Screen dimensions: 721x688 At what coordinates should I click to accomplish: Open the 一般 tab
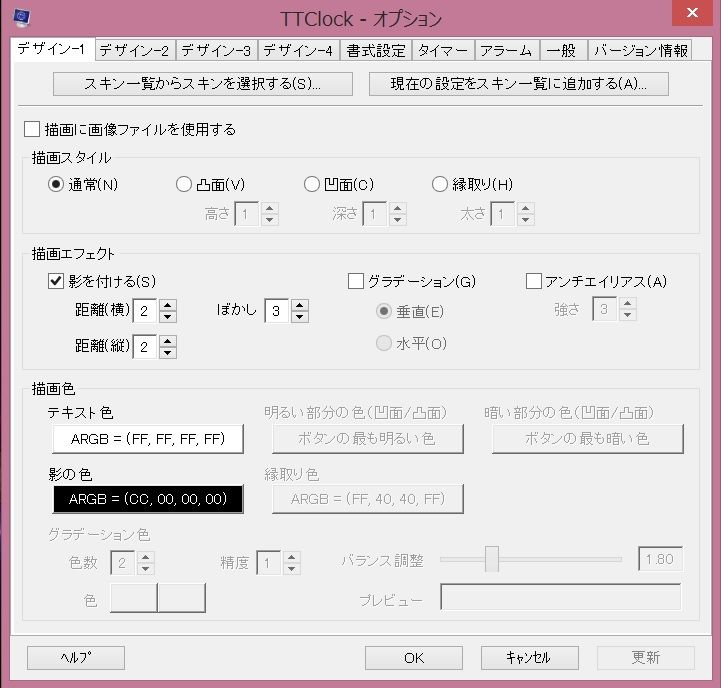(x=563, y=50)
